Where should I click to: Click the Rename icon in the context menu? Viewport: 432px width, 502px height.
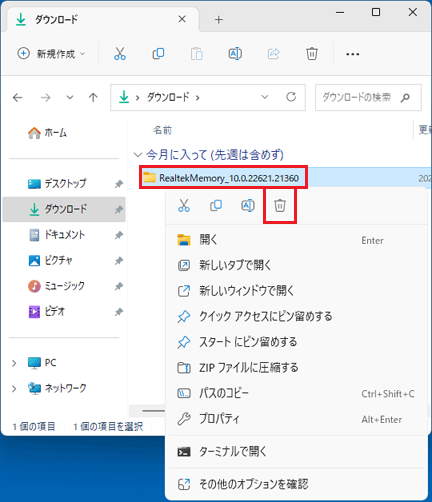coord(248,206)
